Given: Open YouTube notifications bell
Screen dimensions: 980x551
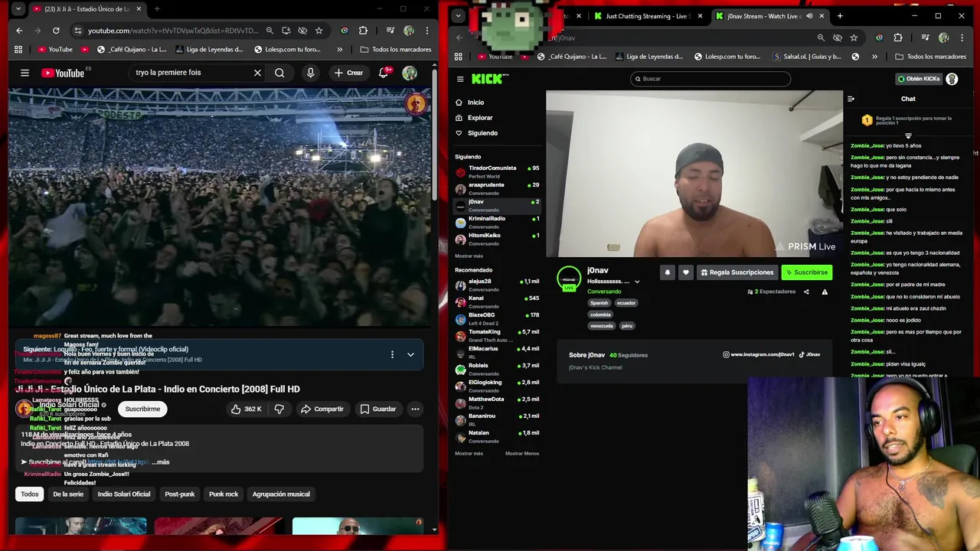Looking at the screenshot, I should click(384, 73).
